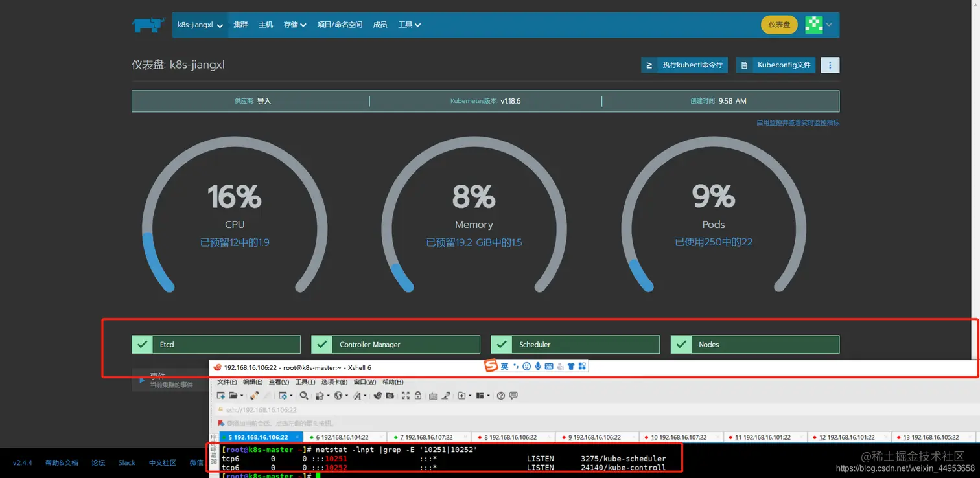Click the CPU 16% gauge
The image size is (980, 478).
[235, 214]
